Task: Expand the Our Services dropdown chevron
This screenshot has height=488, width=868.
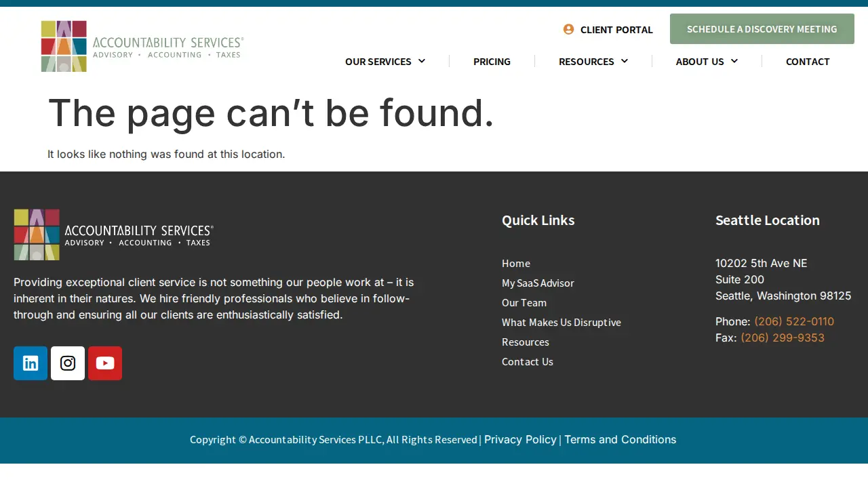Action: coord(422,61)
